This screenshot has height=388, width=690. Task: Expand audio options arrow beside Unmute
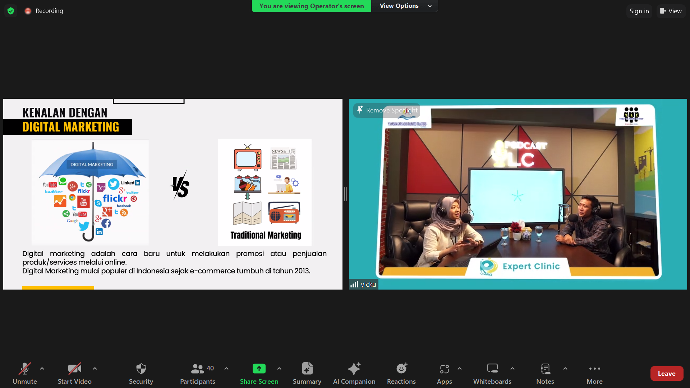(42, 369)
